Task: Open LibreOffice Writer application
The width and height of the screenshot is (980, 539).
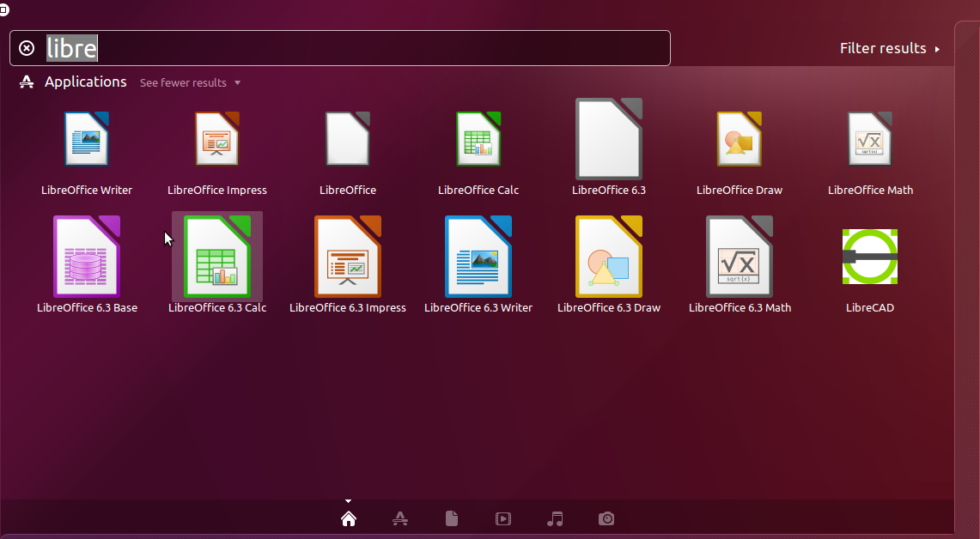Action: pos(87,139)
